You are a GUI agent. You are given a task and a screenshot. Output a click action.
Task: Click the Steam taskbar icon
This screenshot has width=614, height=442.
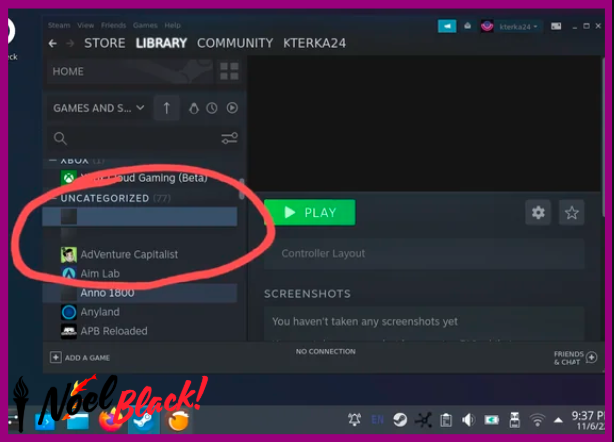(x=143, y=421)
